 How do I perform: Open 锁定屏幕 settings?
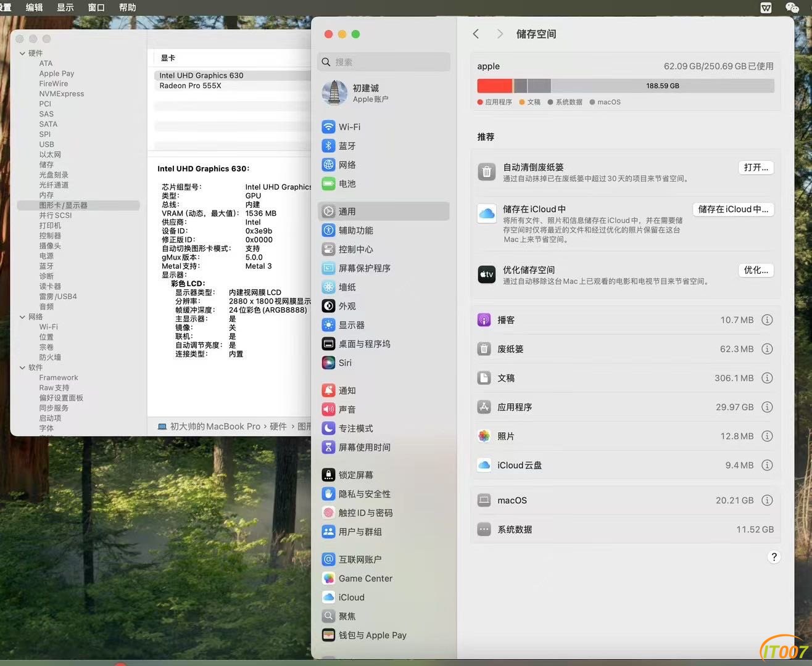click(x=384, y=475)
